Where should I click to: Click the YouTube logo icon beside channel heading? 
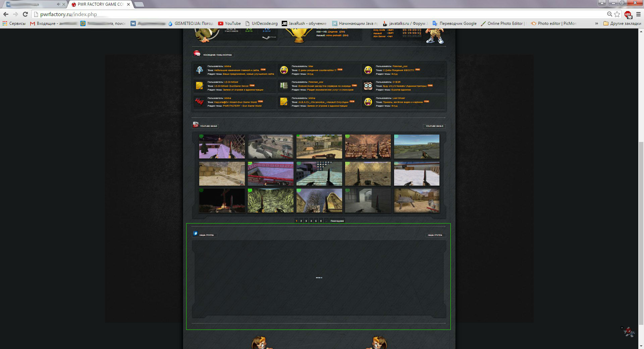coord(196,125)
